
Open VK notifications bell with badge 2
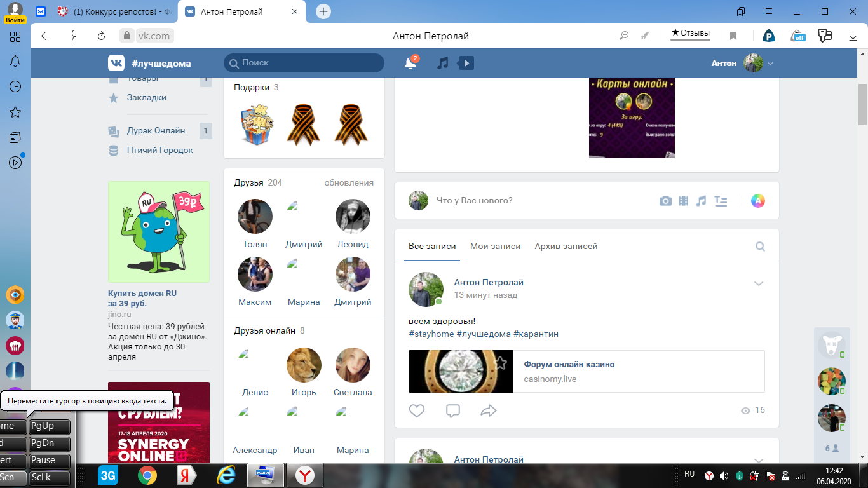pos(411,62)
